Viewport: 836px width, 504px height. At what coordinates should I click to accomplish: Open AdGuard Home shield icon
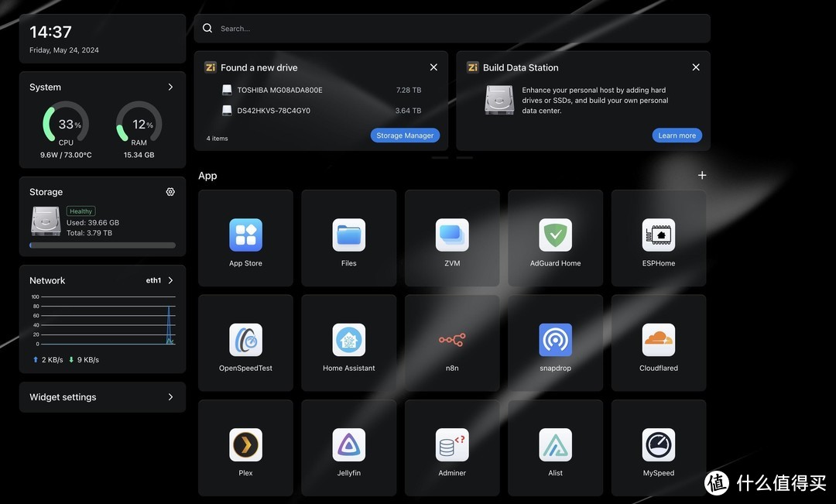(555, 235)
